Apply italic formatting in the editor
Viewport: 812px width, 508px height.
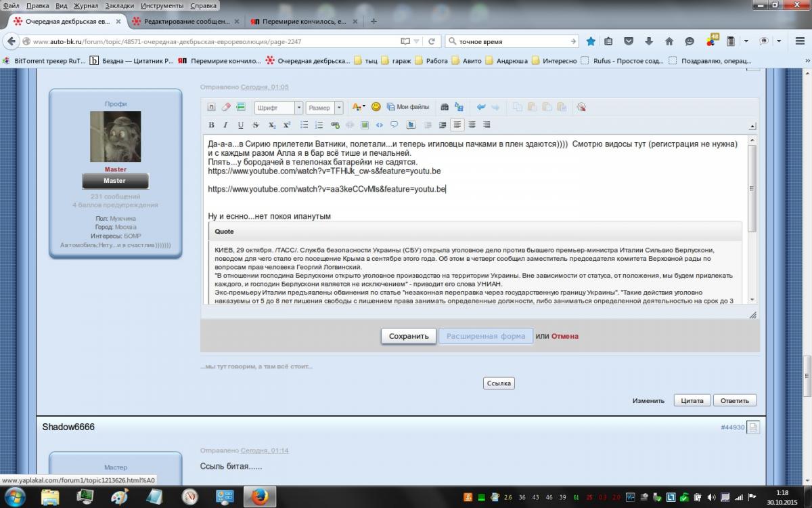click(226, 125)
